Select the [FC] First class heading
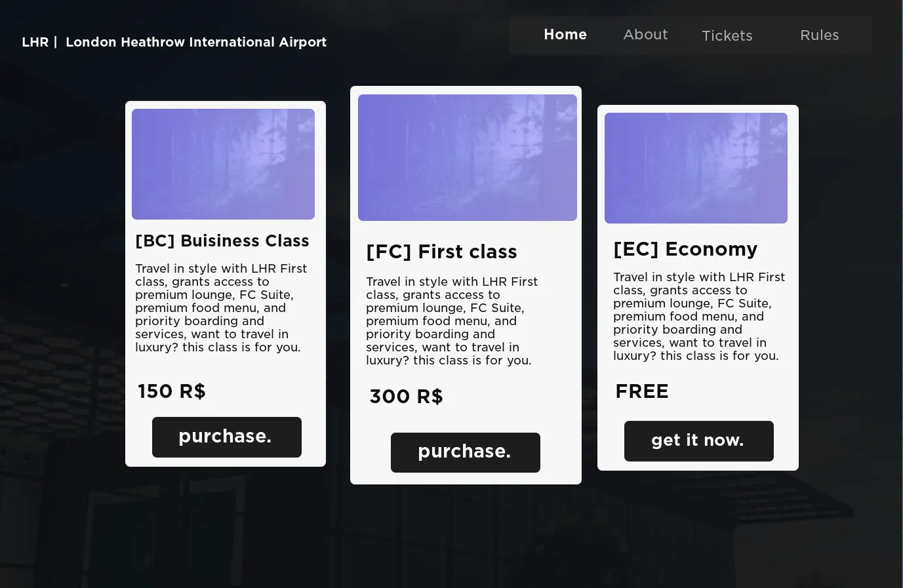903x588 pixels. click(441, 252)
